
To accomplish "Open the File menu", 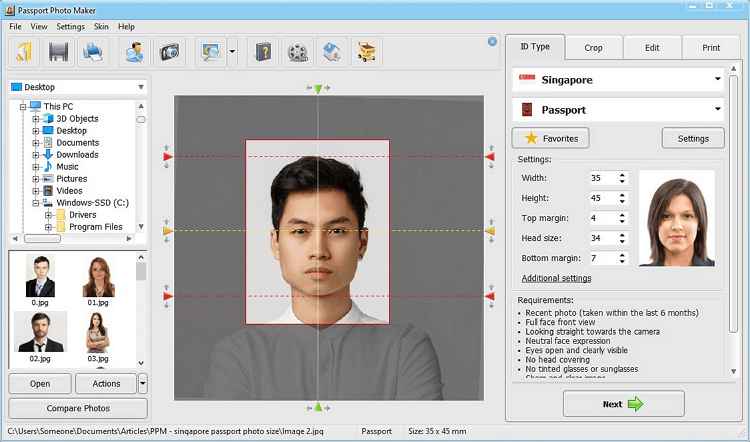I will [15, 27].
